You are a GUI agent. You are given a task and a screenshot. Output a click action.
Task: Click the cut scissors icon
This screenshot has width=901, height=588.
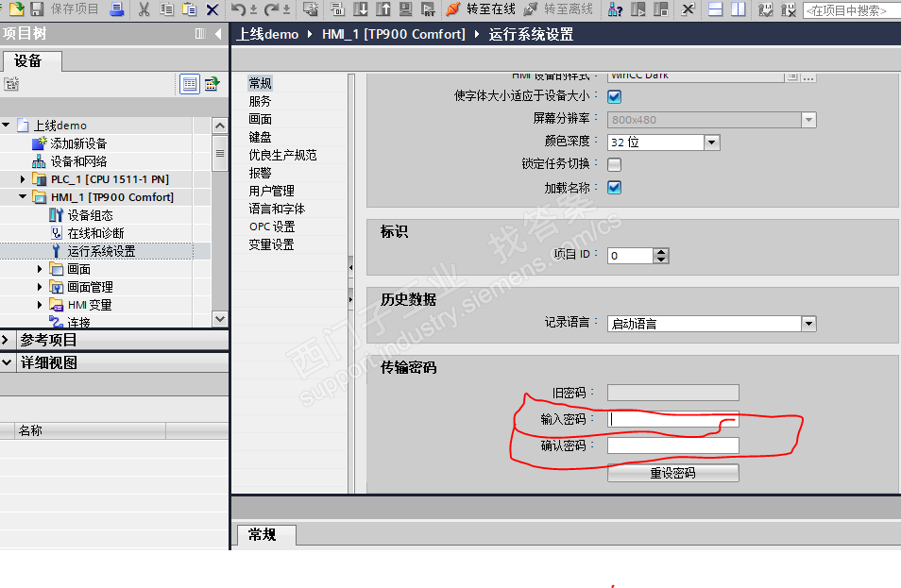[144, 8]
